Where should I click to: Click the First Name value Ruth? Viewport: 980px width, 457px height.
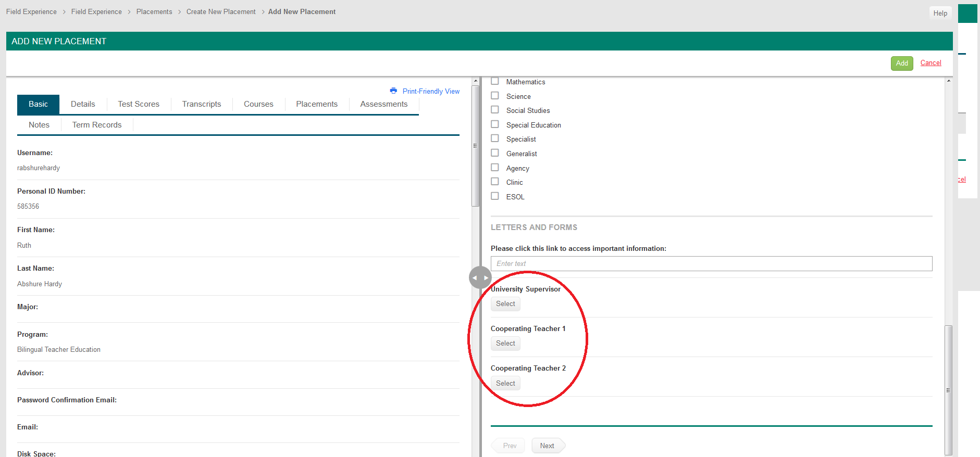tap(24, 246)
